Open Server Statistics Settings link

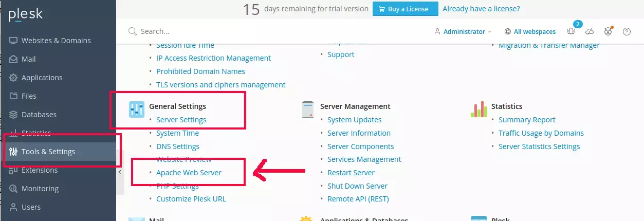point(539,146)
